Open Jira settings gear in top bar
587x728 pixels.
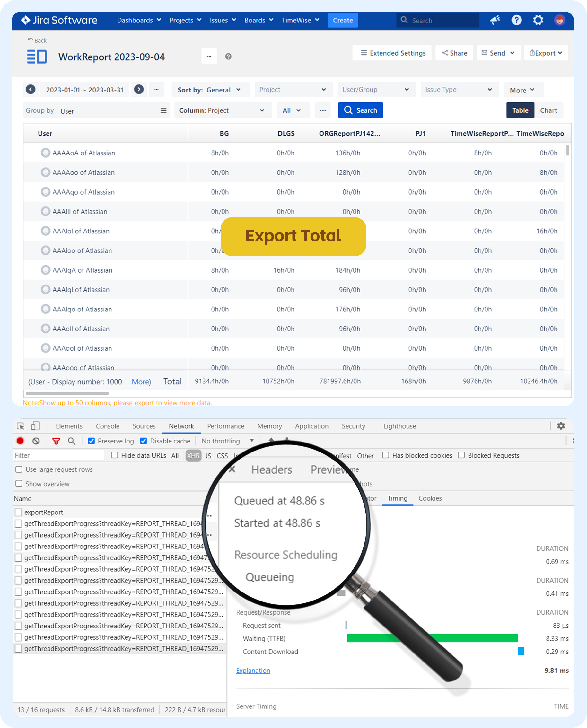538,20
